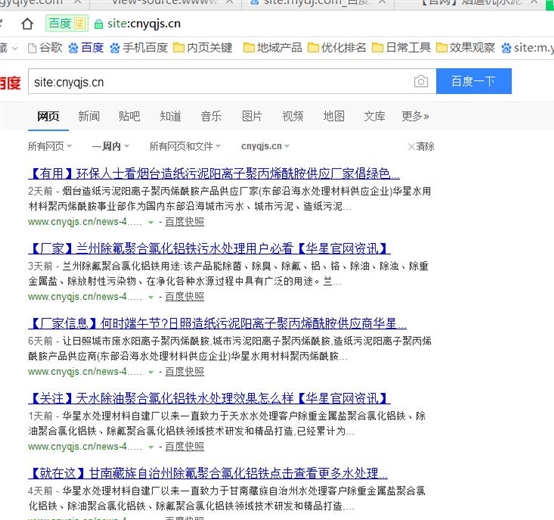The image size is (554, 520).
Task: Switch to the 视频 tab
Action: (x=293, y=116)
